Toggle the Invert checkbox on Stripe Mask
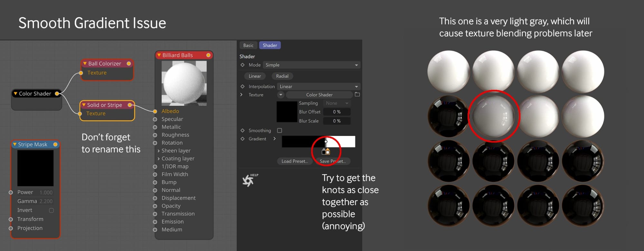 [x=51, y=210]
